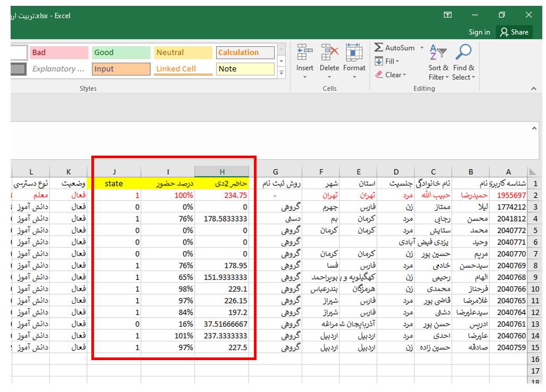Open Find & Select magnifier icon
This screenshot has width=546, height=392.
coord(464,52)
